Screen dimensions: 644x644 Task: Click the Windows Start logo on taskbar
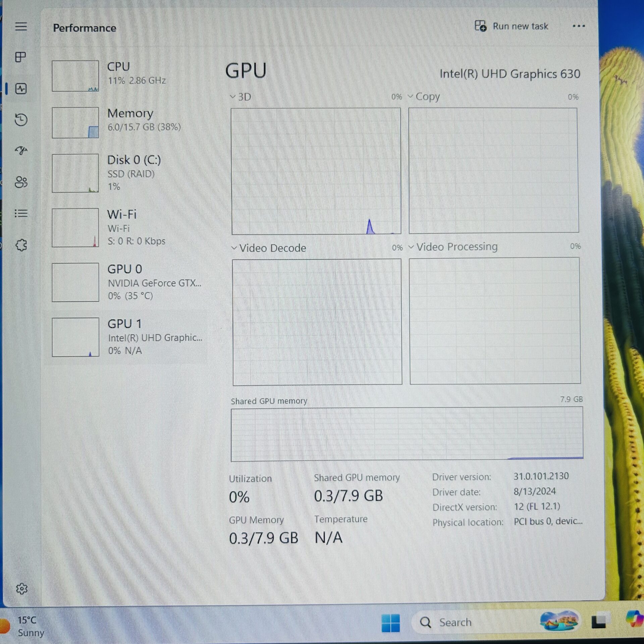391,623
